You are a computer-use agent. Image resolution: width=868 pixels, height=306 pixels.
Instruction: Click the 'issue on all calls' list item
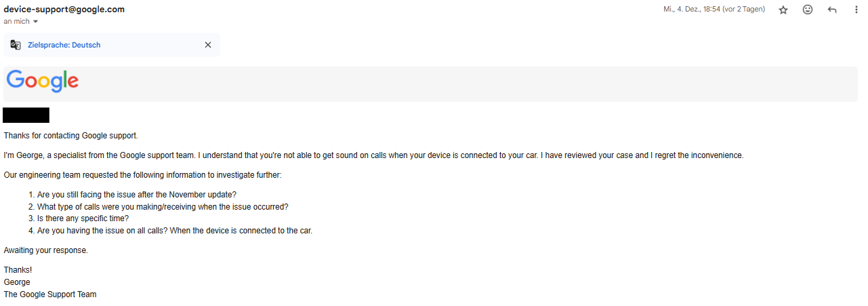point(174,231)
